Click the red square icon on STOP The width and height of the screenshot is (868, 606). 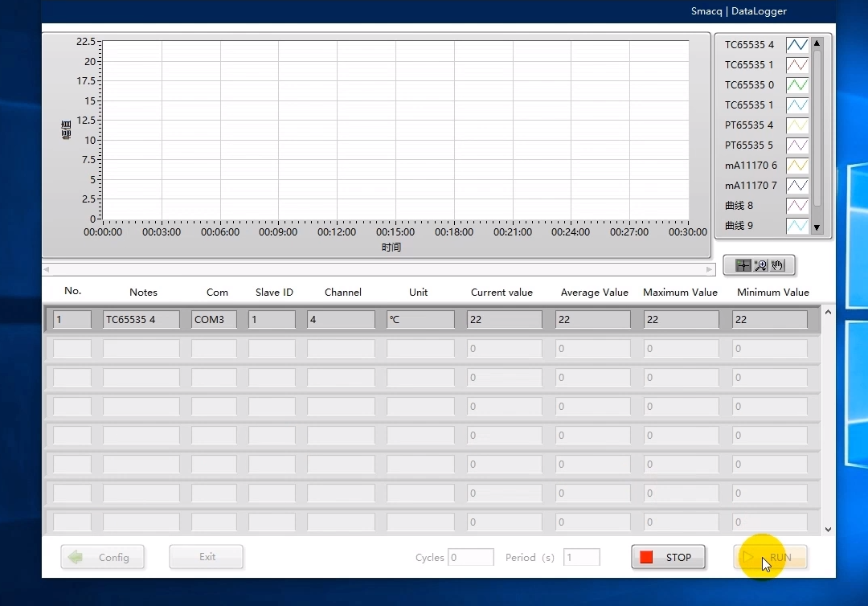click(x=646, y=557)
